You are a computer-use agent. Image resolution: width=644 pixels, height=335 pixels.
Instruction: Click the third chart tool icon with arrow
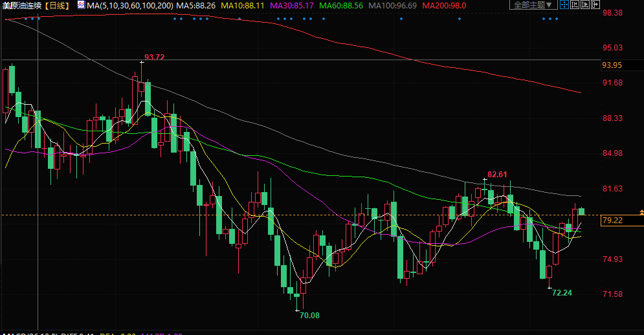586,5
